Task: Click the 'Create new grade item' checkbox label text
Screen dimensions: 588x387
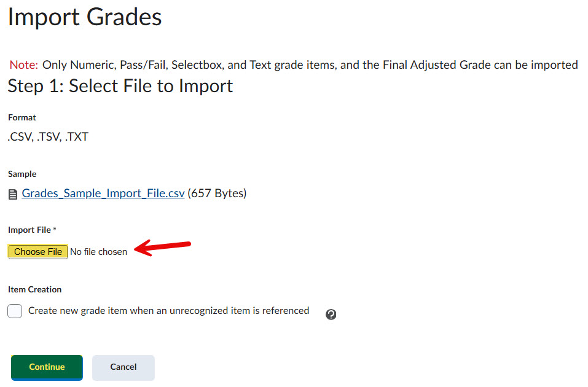Action: coord(168,311)
